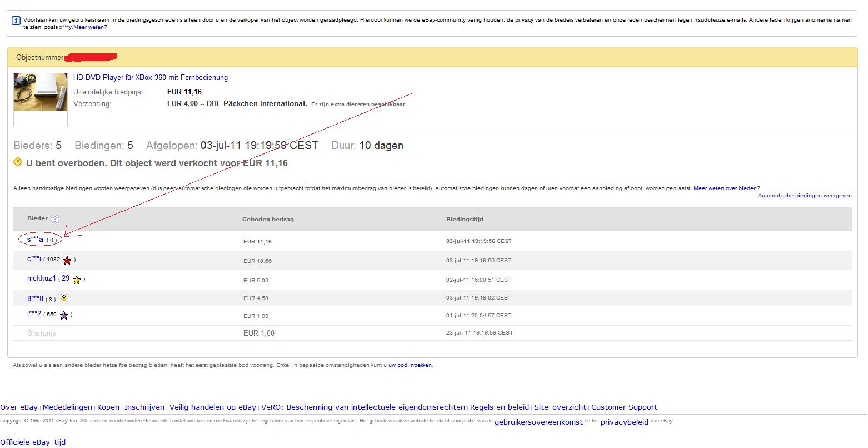
Task: Click the new-member icon beside 8***8
Action: (64, 298)
